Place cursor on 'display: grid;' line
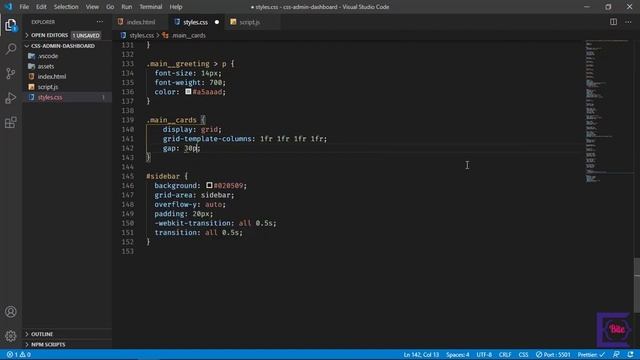 click(x=192, y=129)
